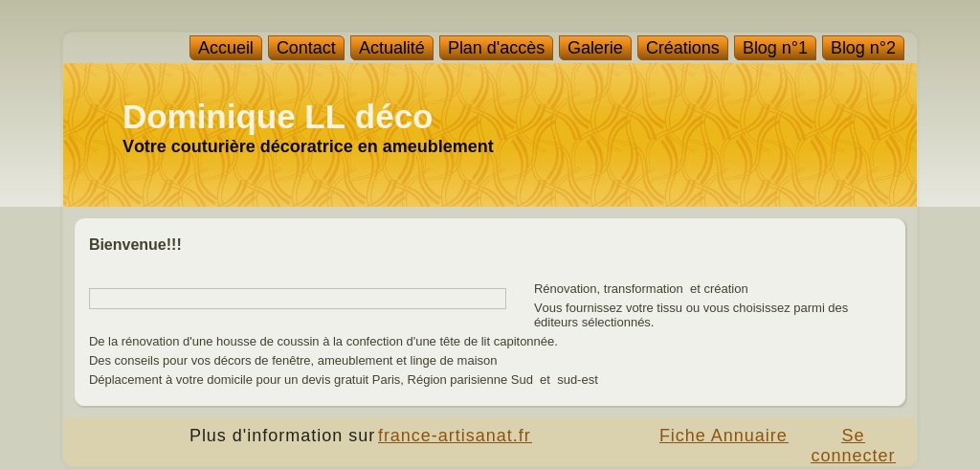
Task: Open the Accueil menu tab
Action: (x=226, y=48)
